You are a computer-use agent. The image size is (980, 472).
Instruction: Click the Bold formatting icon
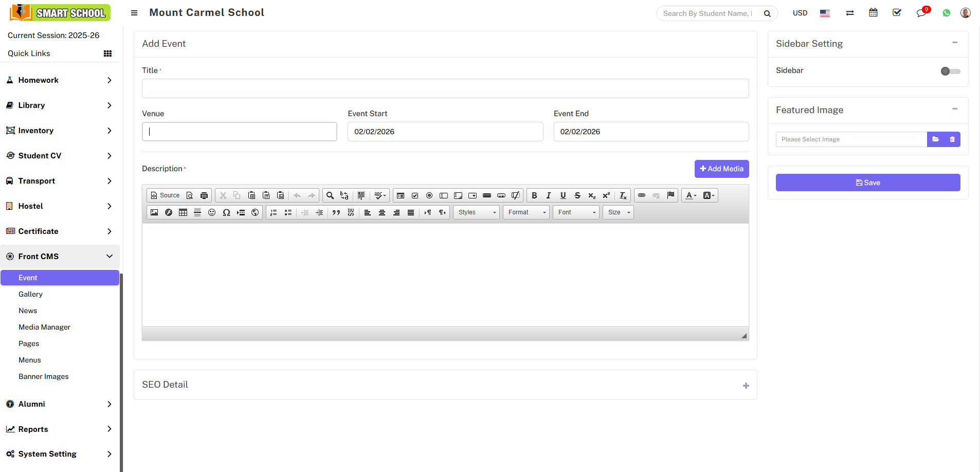point(534,195)
